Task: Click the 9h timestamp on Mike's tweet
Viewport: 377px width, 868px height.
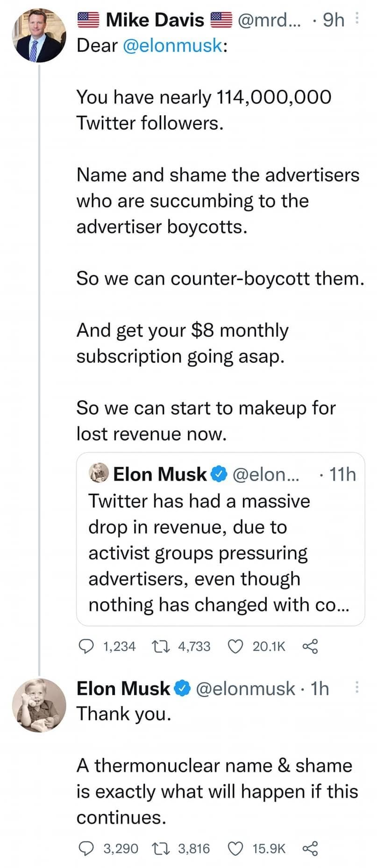Action: (334, 20)
